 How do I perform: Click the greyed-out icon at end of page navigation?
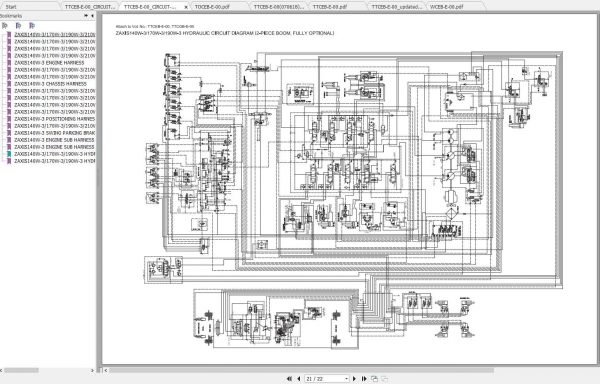[384, 379]
